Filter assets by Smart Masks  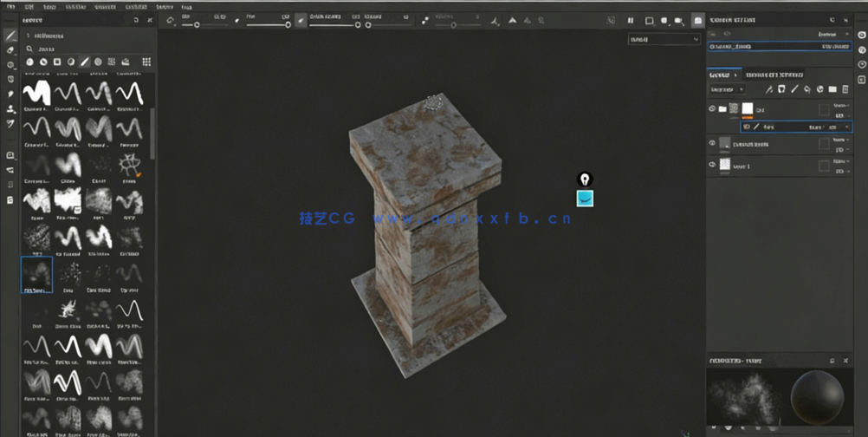[57, 62]
